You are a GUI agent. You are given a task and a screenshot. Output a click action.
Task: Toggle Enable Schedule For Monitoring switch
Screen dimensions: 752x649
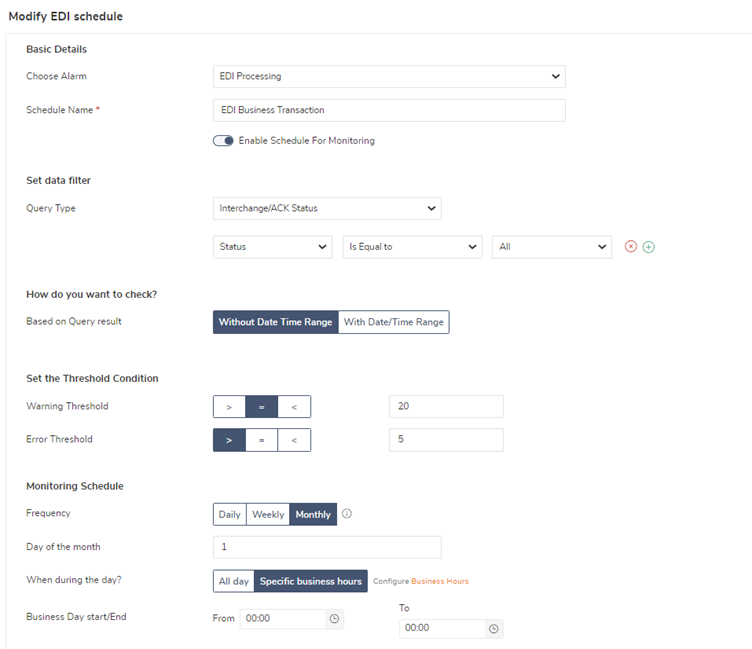(x=223, y=141)
